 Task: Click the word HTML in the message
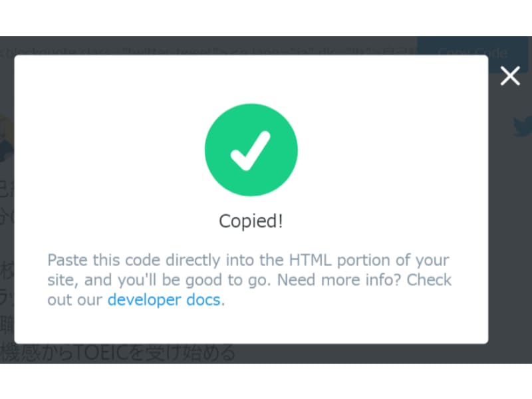pos(310,260)
